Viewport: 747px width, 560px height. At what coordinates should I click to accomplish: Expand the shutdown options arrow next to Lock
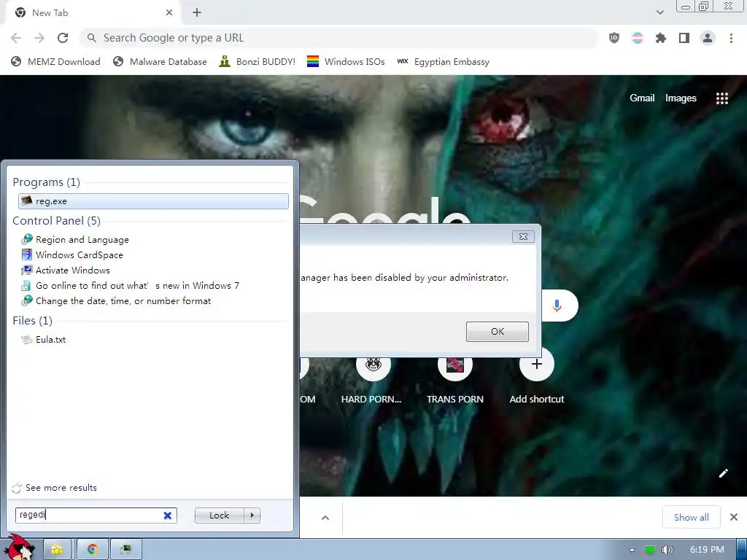(252, 516)
